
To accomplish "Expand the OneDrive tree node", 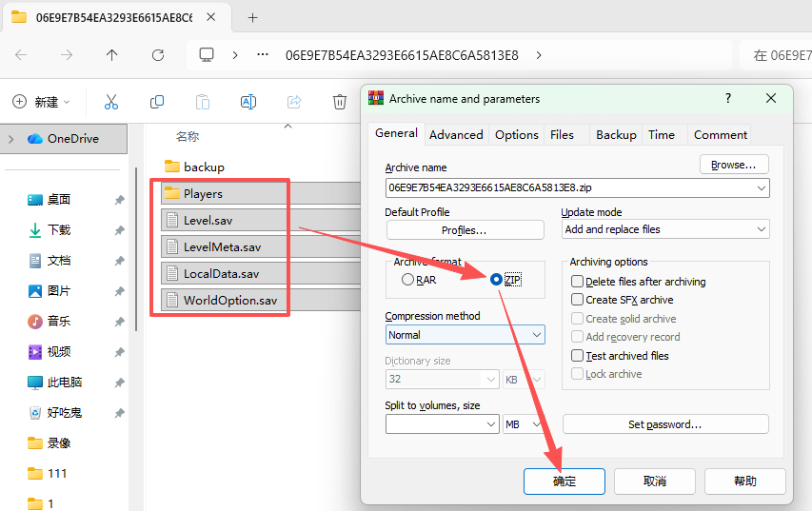I will pyautogui.click(x=10, y=139).
